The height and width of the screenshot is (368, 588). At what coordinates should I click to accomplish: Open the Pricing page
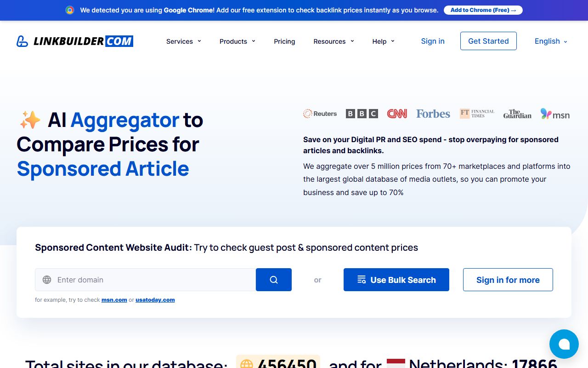(284, 41)
